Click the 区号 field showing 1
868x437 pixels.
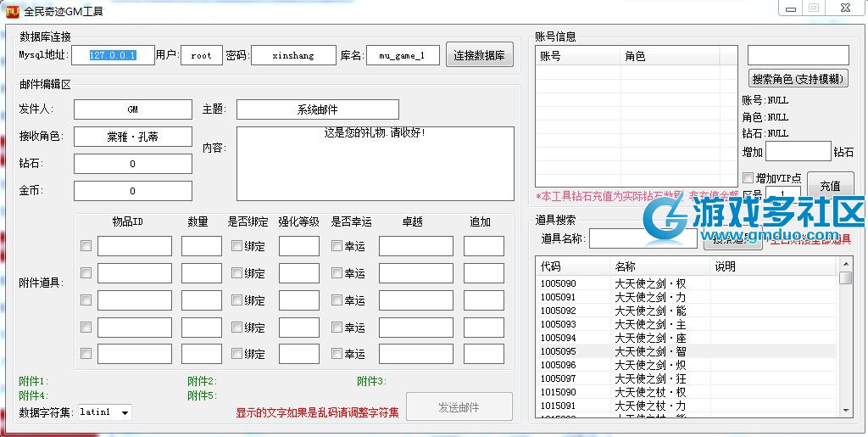(x=783, y=193)
